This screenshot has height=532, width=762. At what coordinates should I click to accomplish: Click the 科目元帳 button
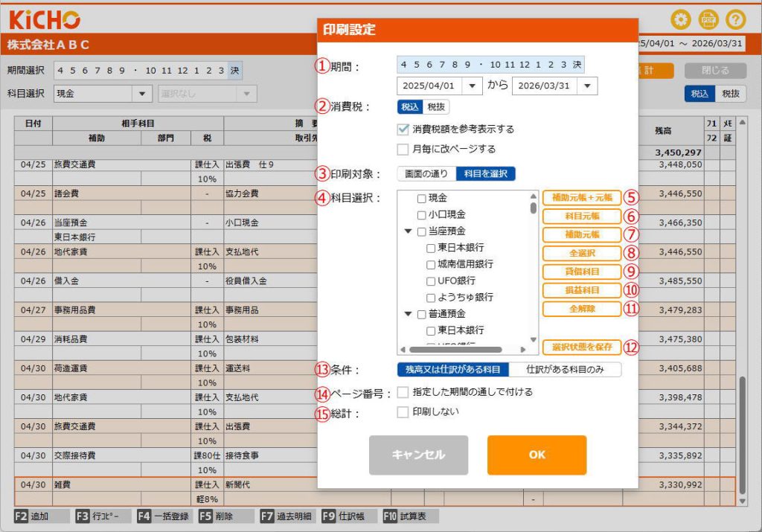click(582, 217)
